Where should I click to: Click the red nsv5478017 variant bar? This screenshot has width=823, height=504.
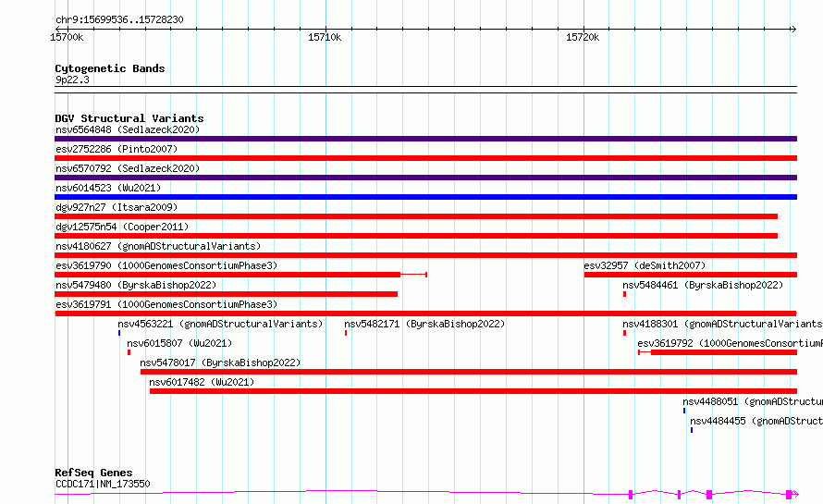pos(469,372)
